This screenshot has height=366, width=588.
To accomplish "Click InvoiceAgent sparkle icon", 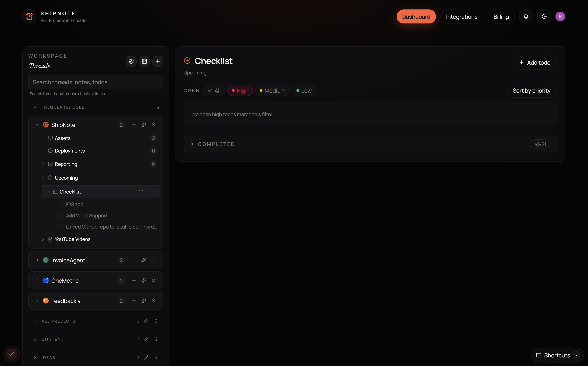I will click(144, 260).
